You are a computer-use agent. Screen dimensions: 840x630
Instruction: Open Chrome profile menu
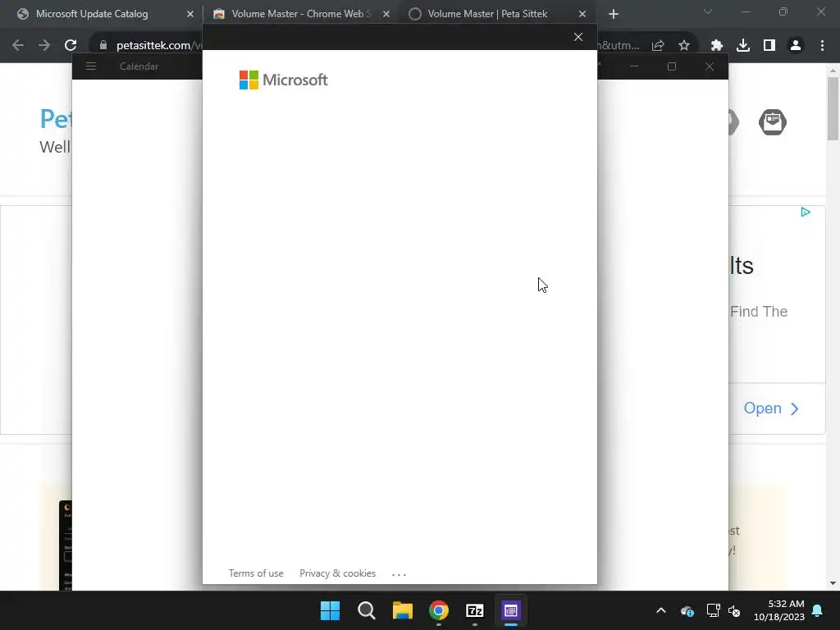(x=796, y=46)
